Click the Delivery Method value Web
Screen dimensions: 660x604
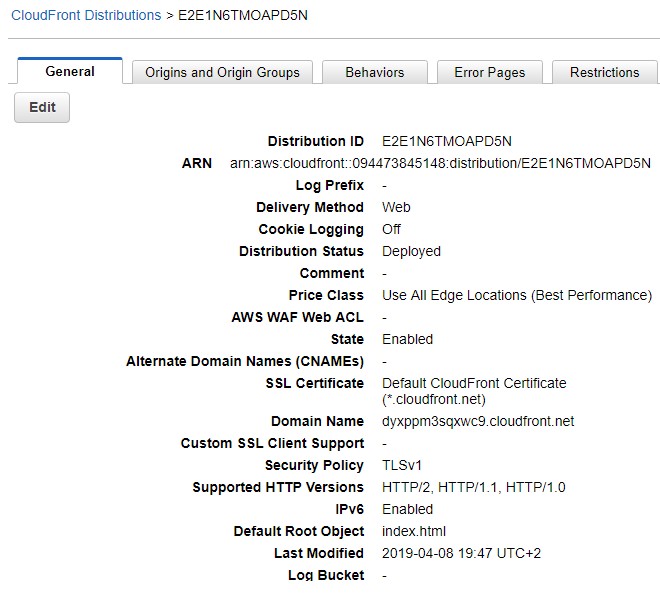396,208
